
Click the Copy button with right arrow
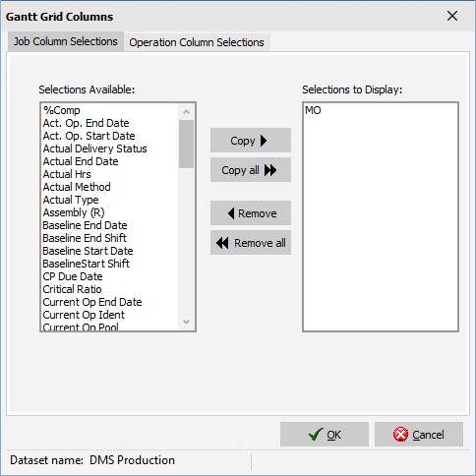[x=251, y=141]
